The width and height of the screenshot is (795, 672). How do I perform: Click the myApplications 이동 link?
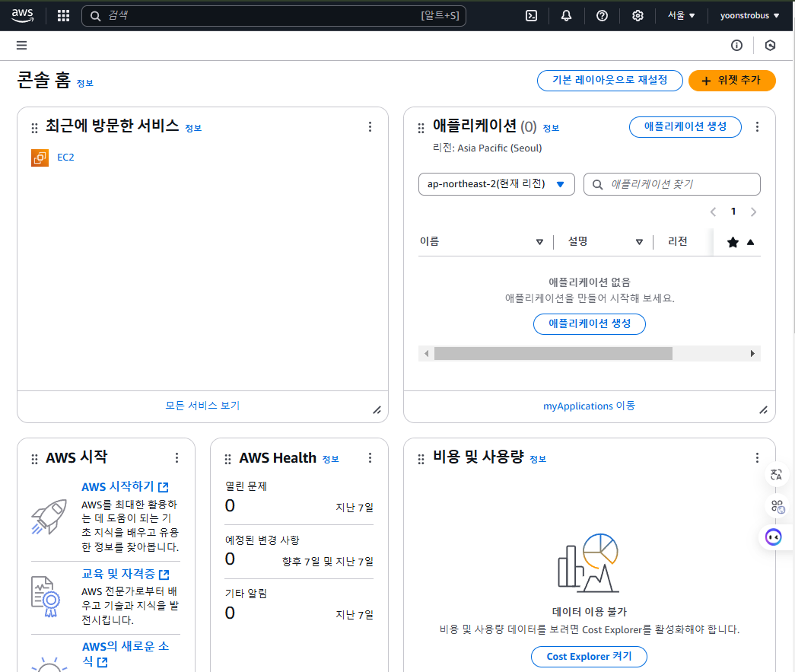coord(589,406)
